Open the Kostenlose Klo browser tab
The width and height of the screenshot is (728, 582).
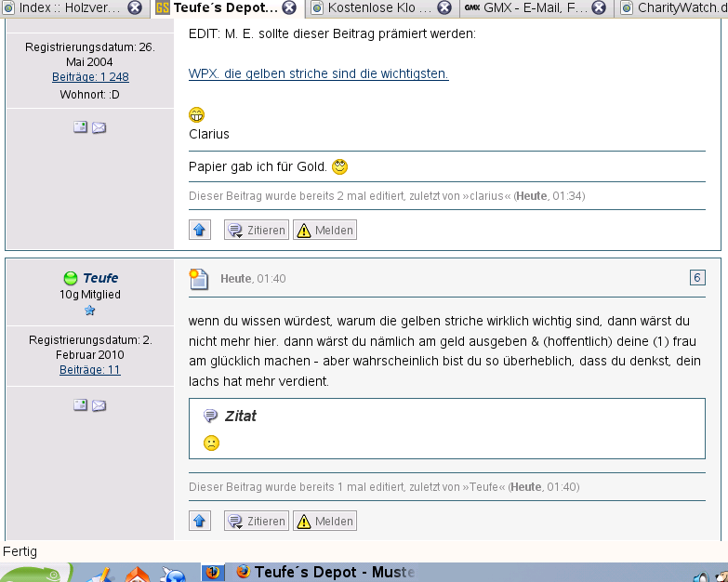coord(377,8)
